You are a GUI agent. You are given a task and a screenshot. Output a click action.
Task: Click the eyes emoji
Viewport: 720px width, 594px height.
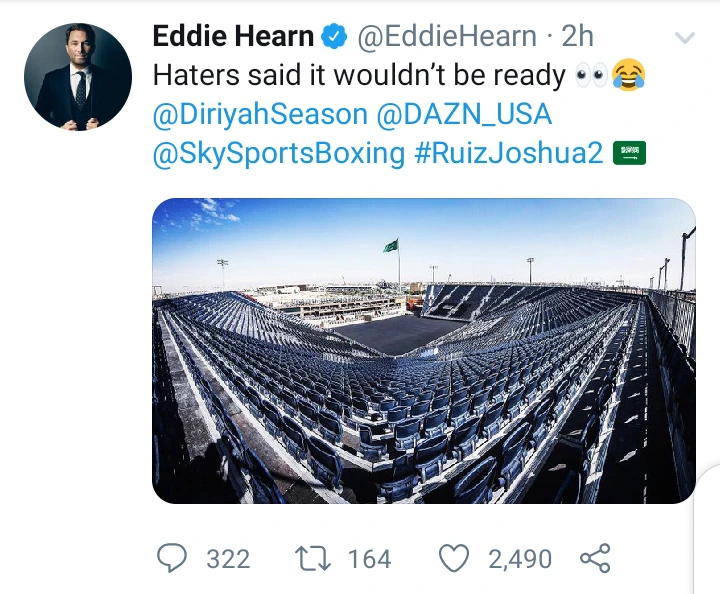point(592,75)
